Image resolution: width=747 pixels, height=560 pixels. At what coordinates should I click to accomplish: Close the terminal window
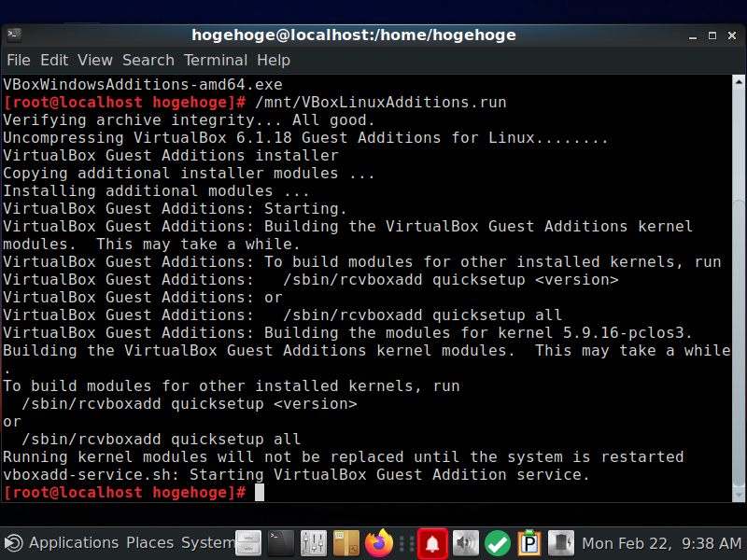[x=732, y=35]
